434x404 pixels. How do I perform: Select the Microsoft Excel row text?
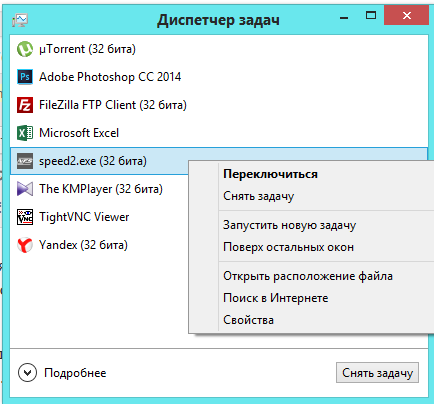[79, 133]
